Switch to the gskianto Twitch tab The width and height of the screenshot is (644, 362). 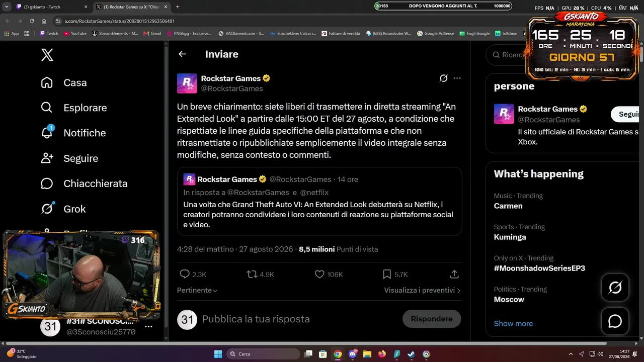pos(51,7)
